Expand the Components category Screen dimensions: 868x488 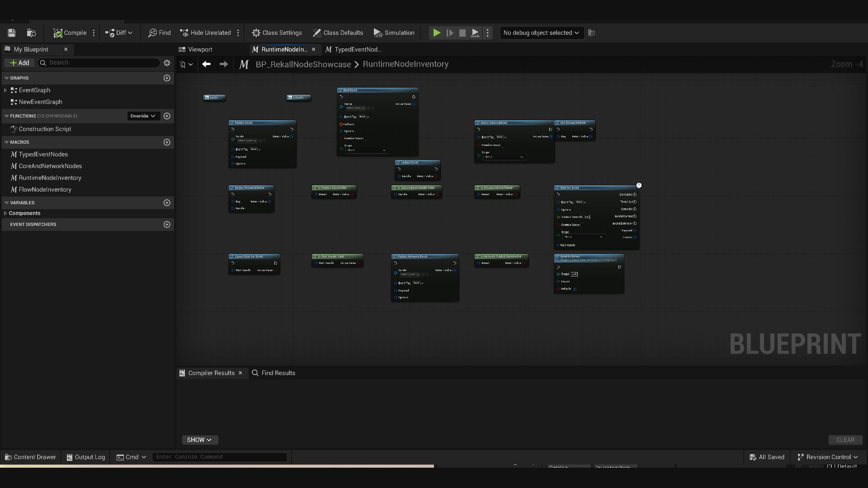pyautogui.click(x=5, y=213)
